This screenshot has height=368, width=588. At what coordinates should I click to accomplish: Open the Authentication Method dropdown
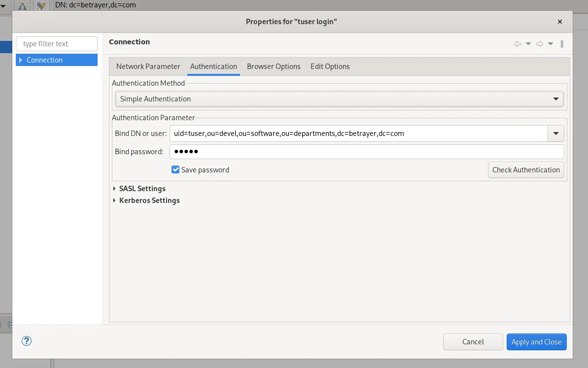[x=339, y=99]
